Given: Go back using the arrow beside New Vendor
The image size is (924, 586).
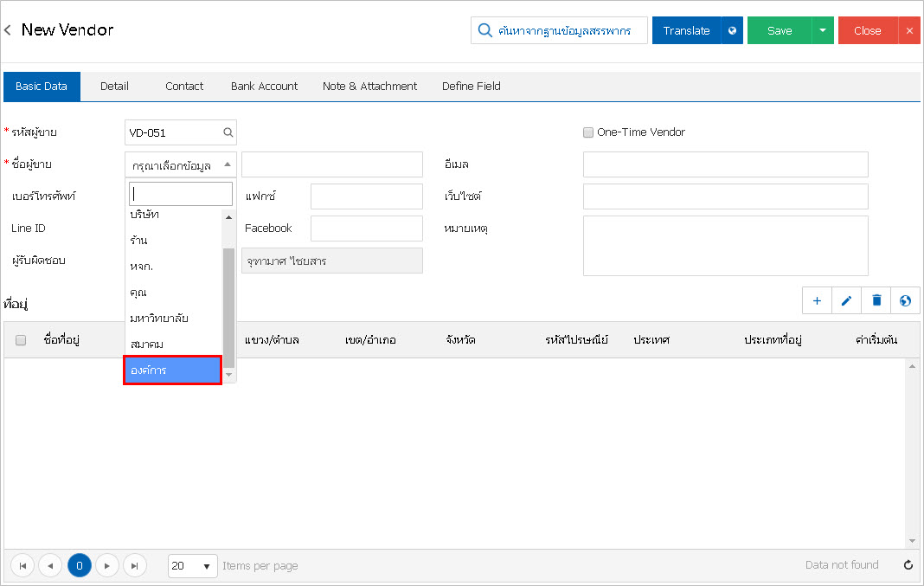Looking at the screenshot, I should point(8,30).
